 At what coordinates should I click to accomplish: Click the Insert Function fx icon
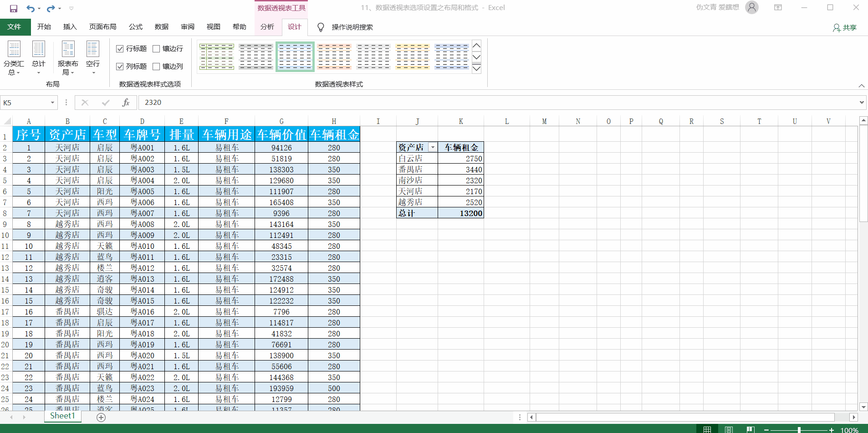click(x=126, y=103)
